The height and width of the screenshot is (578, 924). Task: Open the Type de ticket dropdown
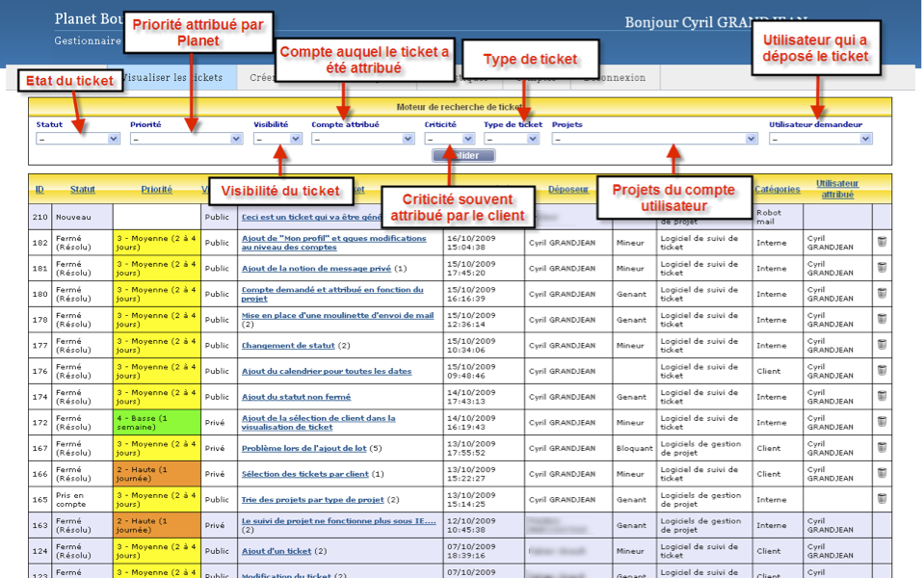click(512, 139)
